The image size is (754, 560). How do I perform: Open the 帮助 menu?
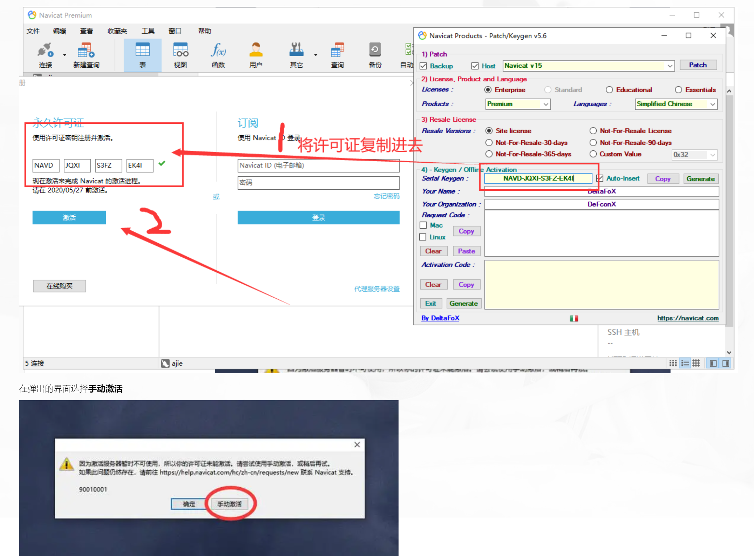(205, 31)
